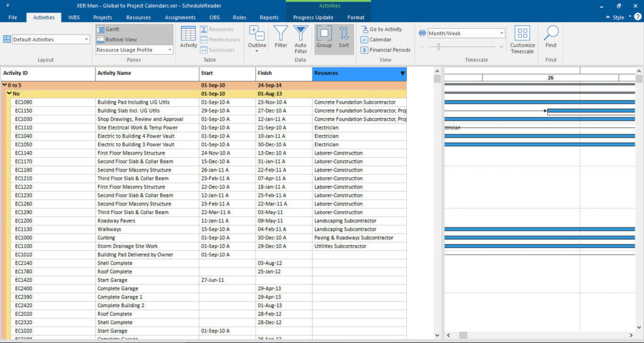This screenshot has width=644, height=343.
Task: Select 'Shop Drawings, Review and Approval' row
Action: tap(209, 119)
